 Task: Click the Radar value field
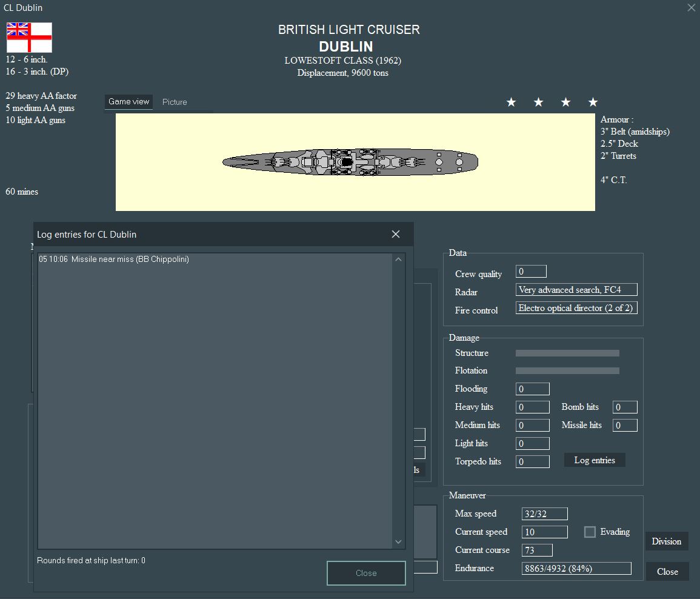(576, 289)
